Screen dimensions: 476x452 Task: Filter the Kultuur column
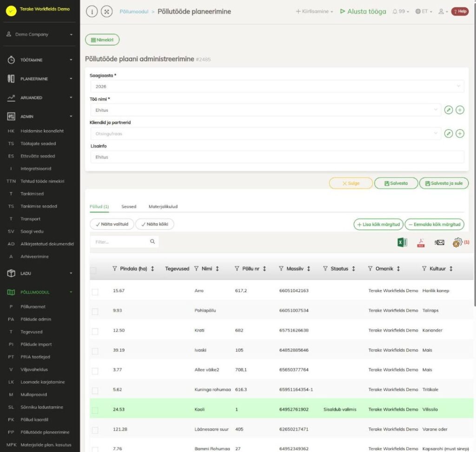424,269
